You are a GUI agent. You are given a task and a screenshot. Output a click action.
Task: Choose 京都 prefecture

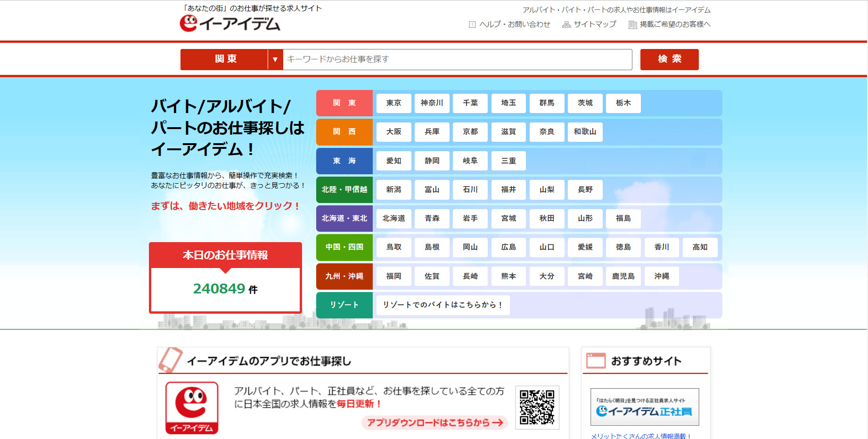pos(470,132)
